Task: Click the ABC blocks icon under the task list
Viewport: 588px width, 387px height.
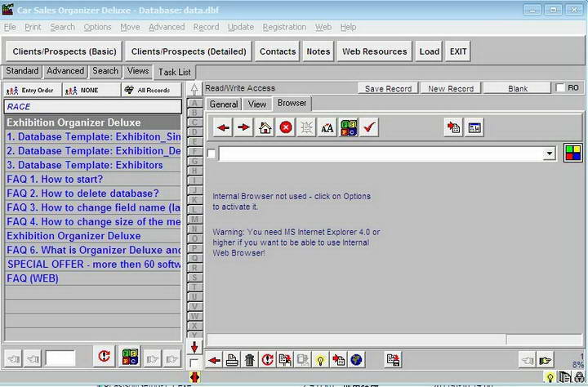Action: (x=130, y=356)
